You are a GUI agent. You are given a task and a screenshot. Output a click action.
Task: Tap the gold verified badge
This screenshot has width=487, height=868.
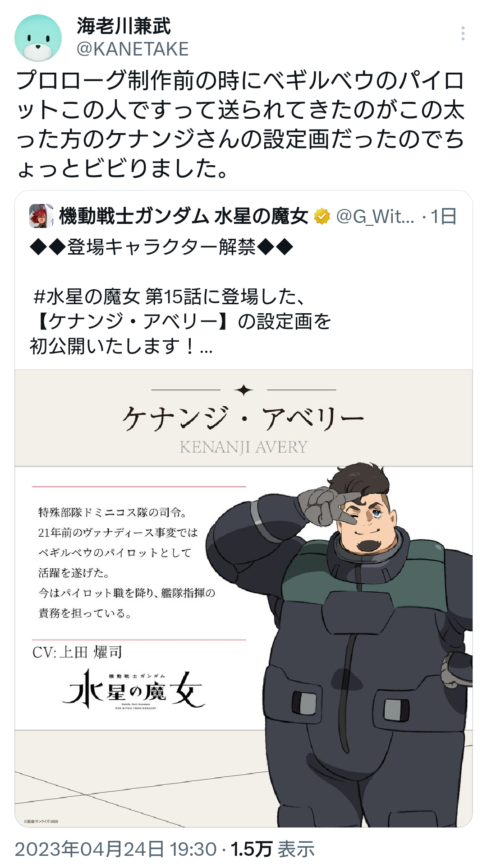322,216
